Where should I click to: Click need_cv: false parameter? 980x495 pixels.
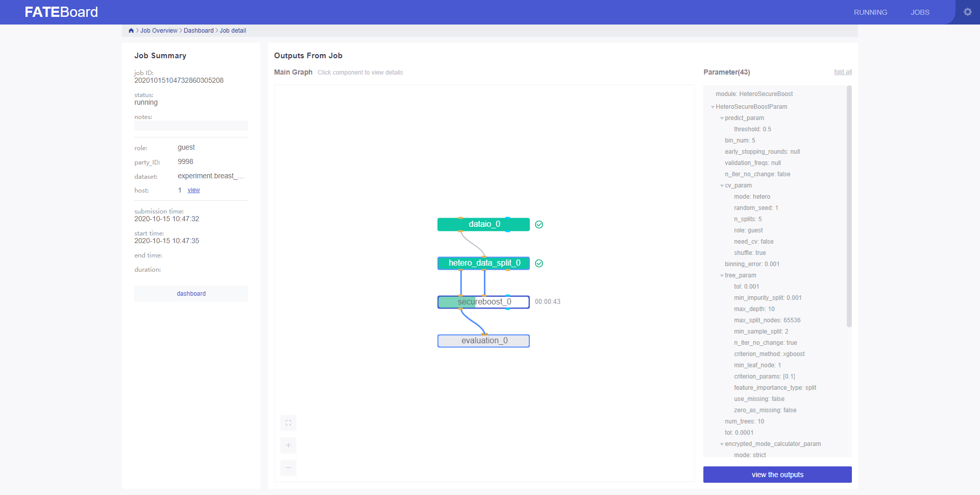[753, 242]
